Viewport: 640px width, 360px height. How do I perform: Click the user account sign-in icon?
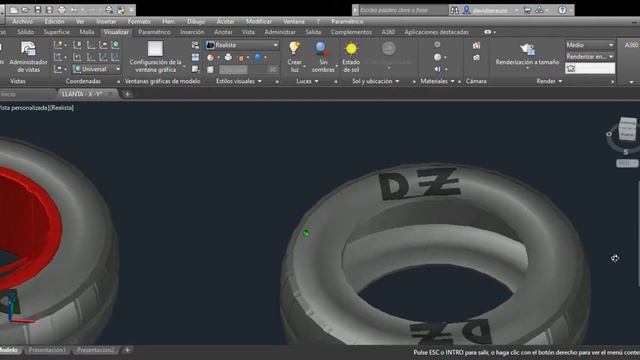(x=467, y=10)
